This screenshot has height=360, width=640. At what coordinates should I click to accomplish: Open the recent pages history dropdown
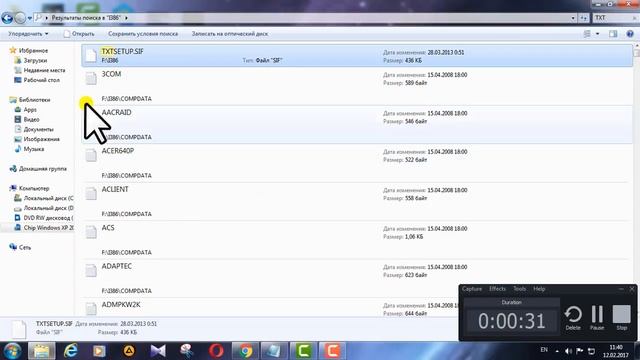29,18
